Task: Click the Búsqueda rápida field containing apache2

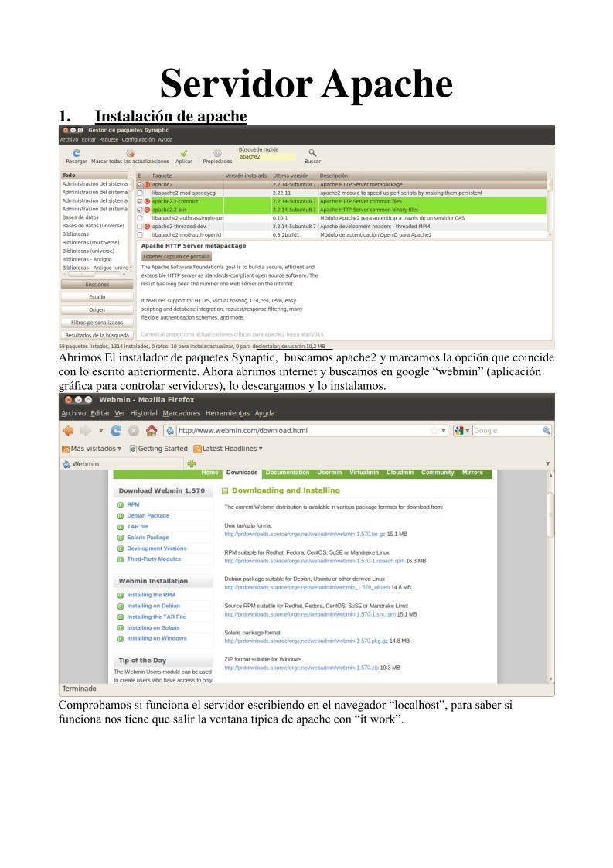Action: click(x=267, y=157)
